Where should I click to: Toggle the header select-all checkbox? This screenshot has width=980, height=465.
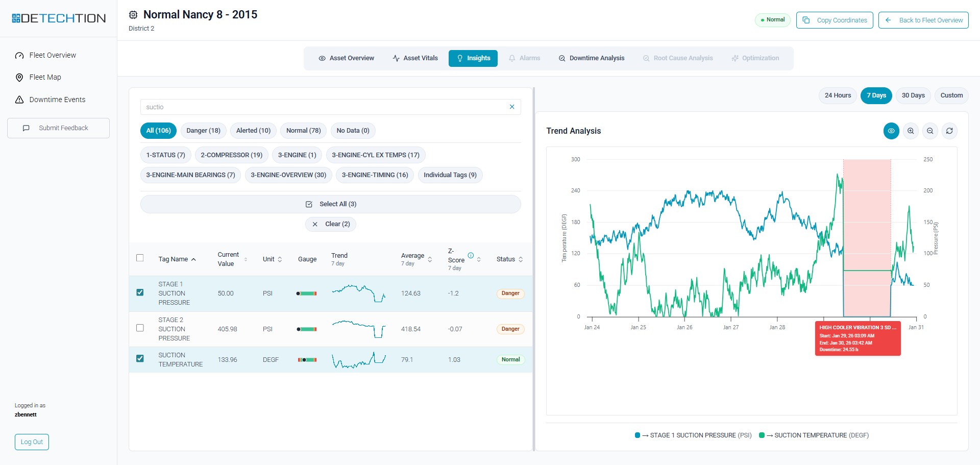click(140, 258)
